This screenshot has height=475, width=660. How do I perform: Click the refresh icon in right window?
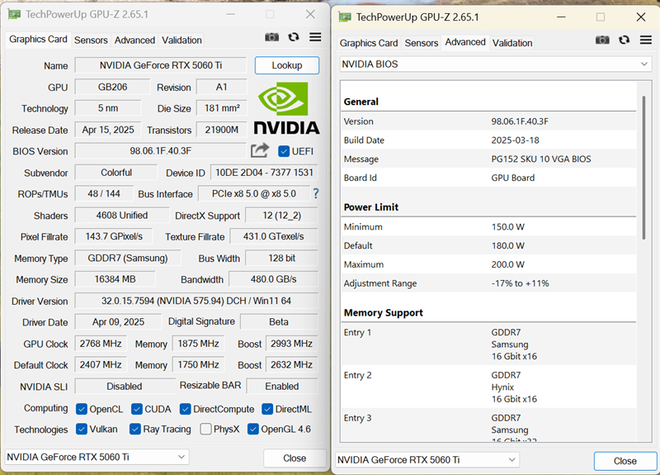click(x=624, y=40)
